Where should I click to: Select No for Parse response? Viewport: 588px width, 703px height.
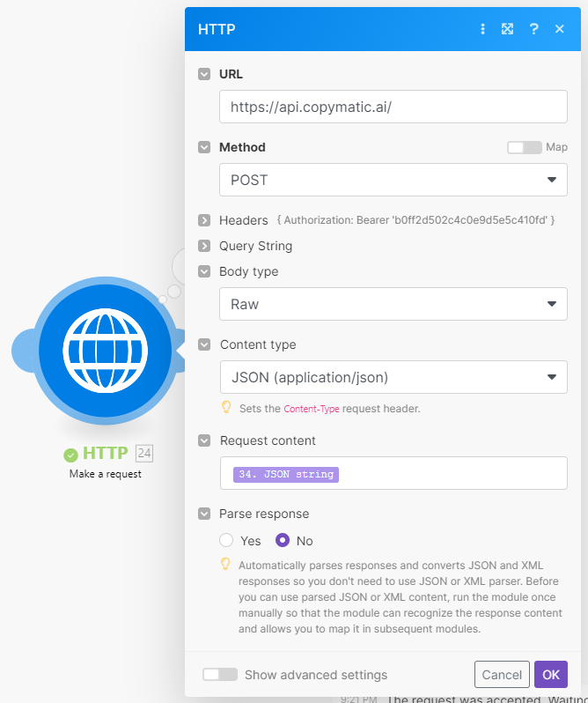(283, 541)
